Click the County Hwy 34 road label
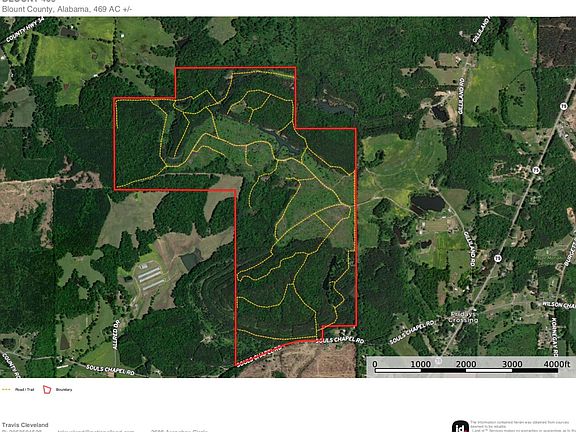 pos(24,30)
